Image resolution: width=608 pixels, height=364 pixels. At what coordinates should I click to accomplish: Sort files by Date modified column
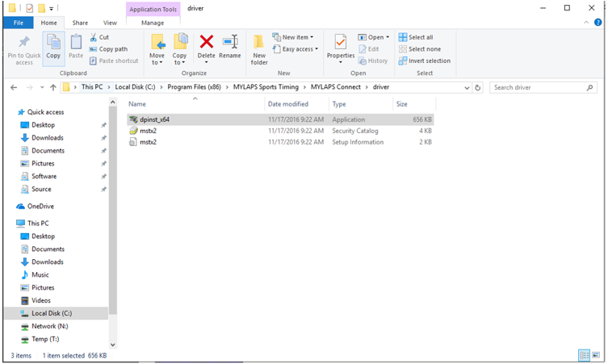point(288,104)
